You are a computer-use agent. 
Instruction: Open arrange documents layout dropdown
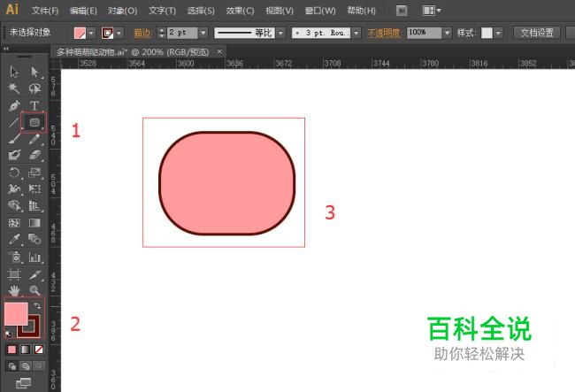point(432,11)
